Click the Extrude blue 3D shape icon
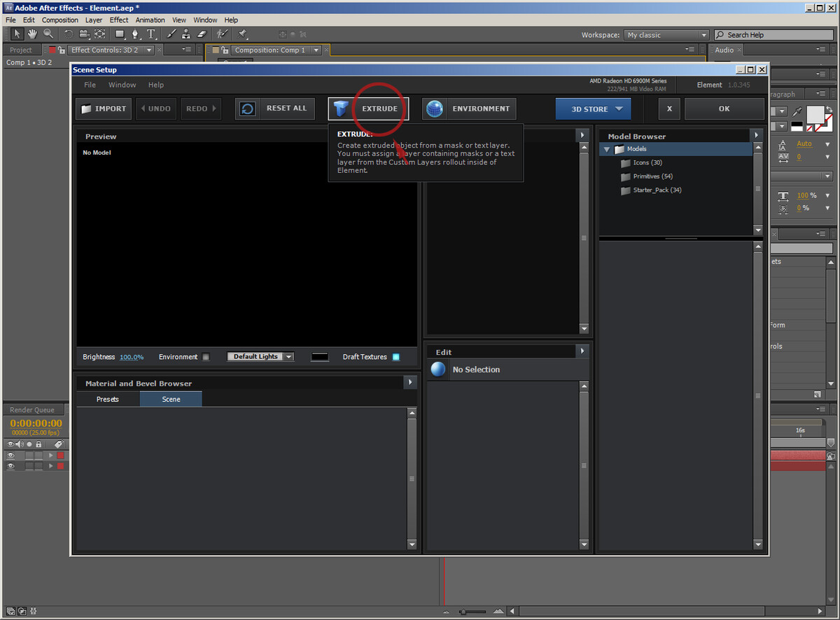The image size is (840, 620). [x=341, y=108]
